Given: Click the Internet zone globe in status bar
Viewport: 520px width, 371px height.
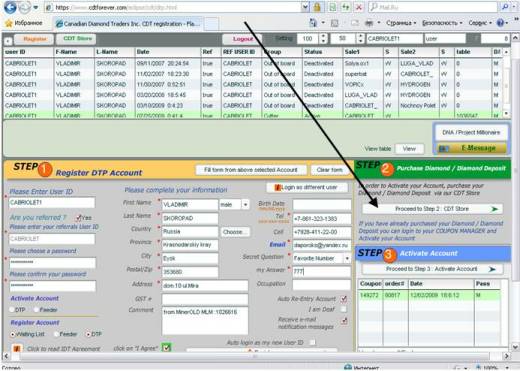Looking at the screenshot, I should coord(348,368).
